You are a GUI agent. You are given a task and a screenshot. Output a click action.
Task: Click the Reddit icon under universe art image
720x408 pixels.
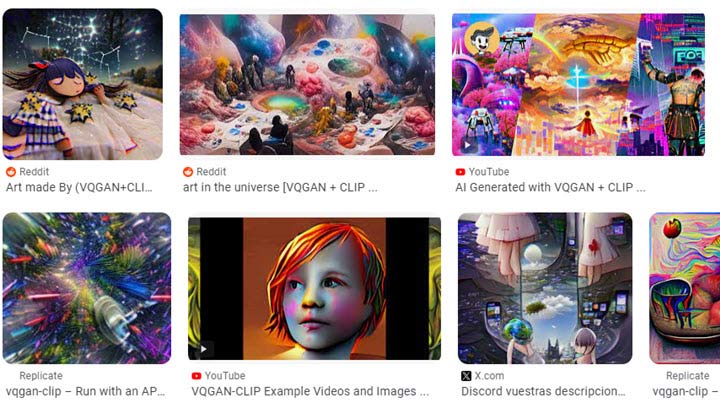pos(188,172)
